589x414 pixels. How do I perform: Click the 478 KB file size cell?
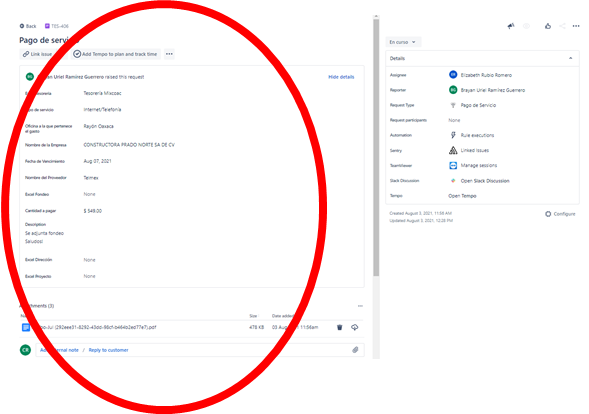tap(256, 327)
